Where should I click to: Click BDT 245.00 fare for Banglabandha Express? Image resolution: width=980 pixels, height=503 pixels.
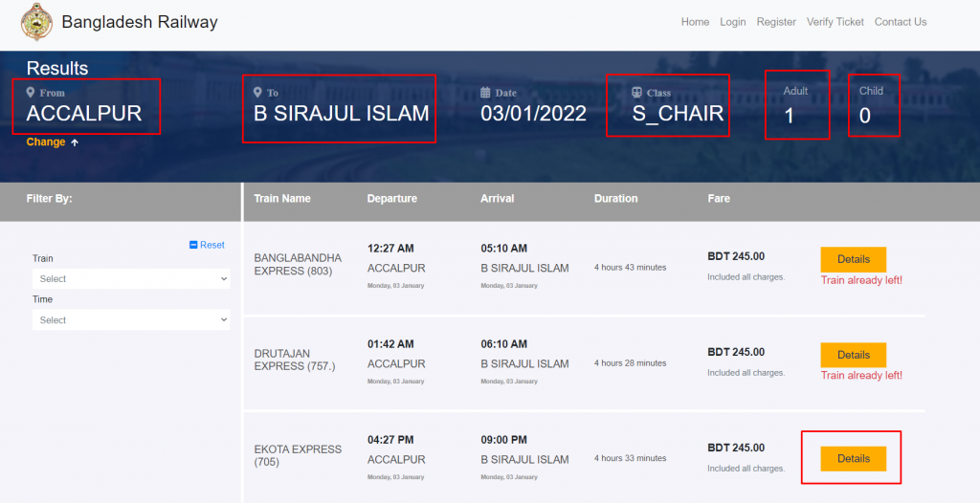736,256
